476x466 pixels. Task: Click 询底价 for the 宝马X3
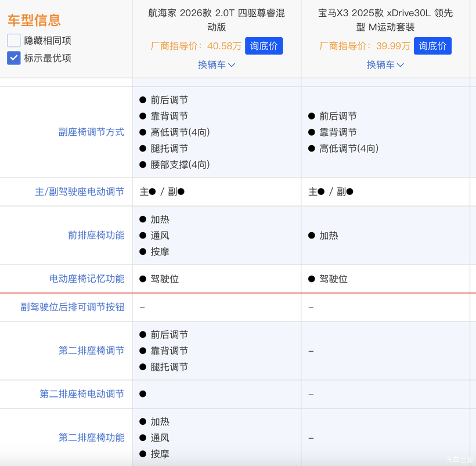click(432, 46)
